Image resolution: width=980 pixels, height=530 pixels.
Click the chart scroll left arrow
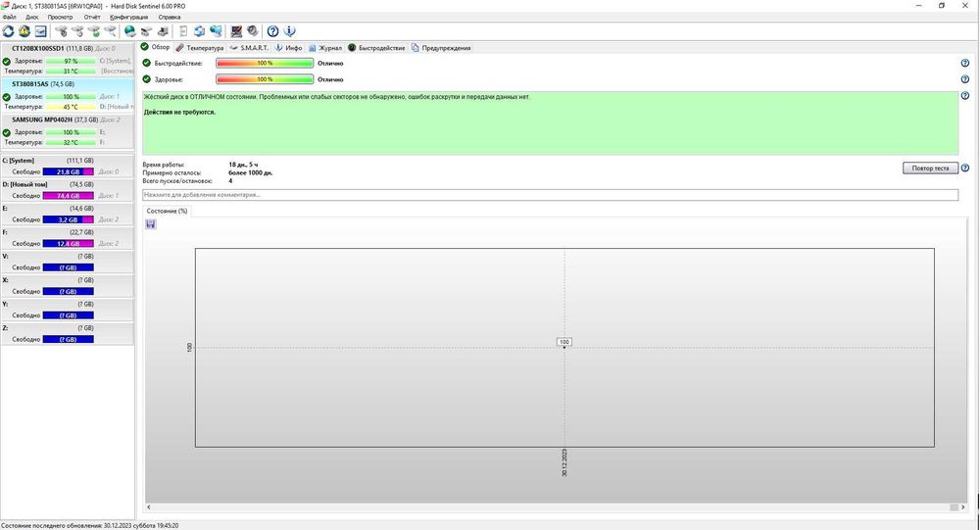pos(149,506)
